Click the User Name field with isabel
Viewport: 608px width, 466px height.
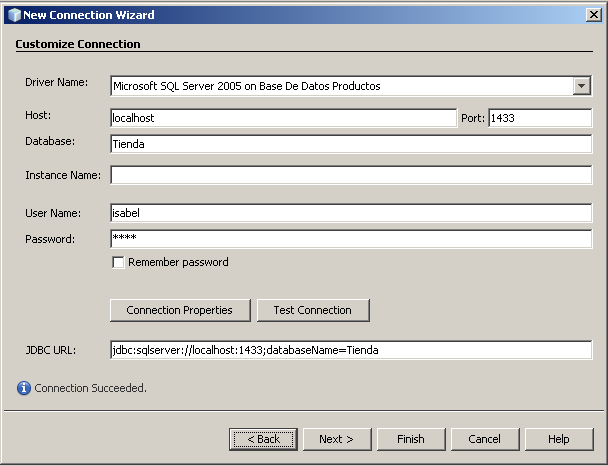tap(351, 213)
